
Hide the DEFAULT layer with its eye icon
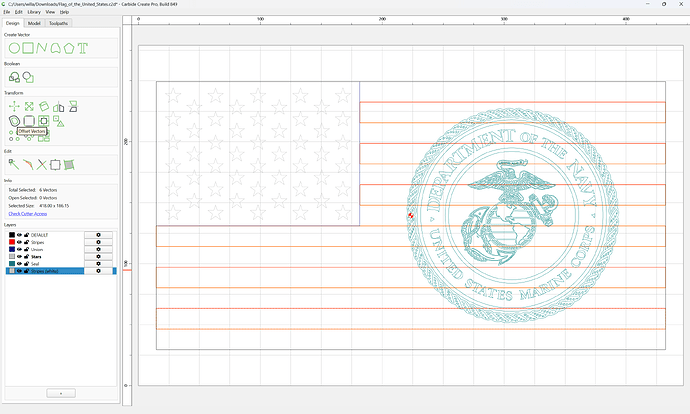coord(19,235)
